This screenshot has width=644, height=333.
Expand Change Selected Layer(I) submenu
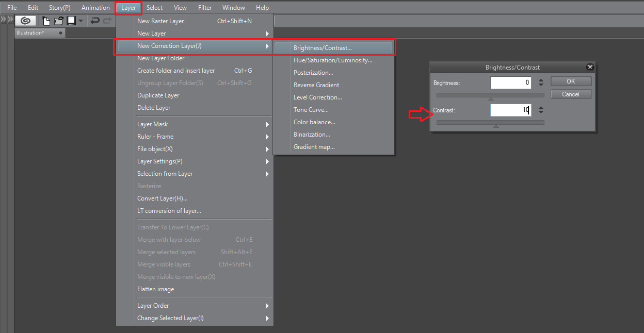pos(195,318)
